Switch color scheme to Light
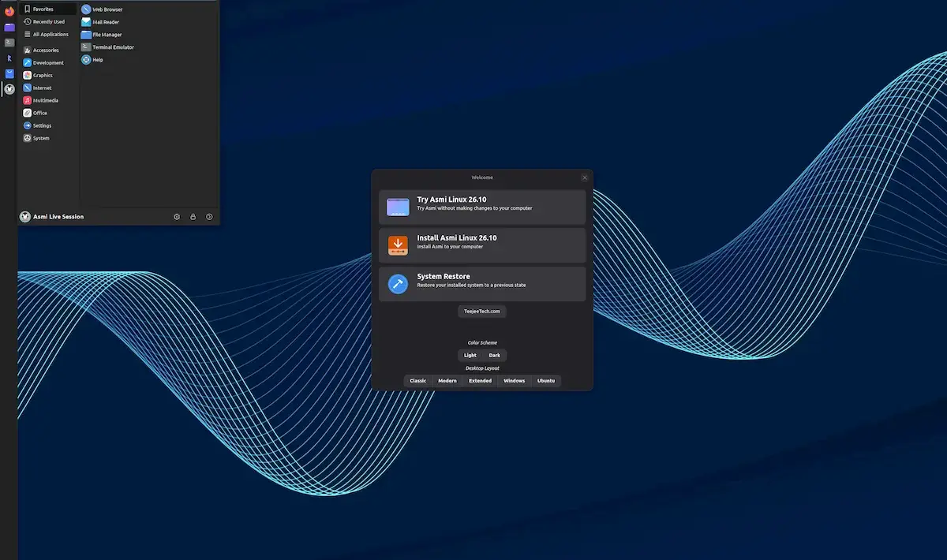The height and width of the screenshot is (560, 947). 470,356
